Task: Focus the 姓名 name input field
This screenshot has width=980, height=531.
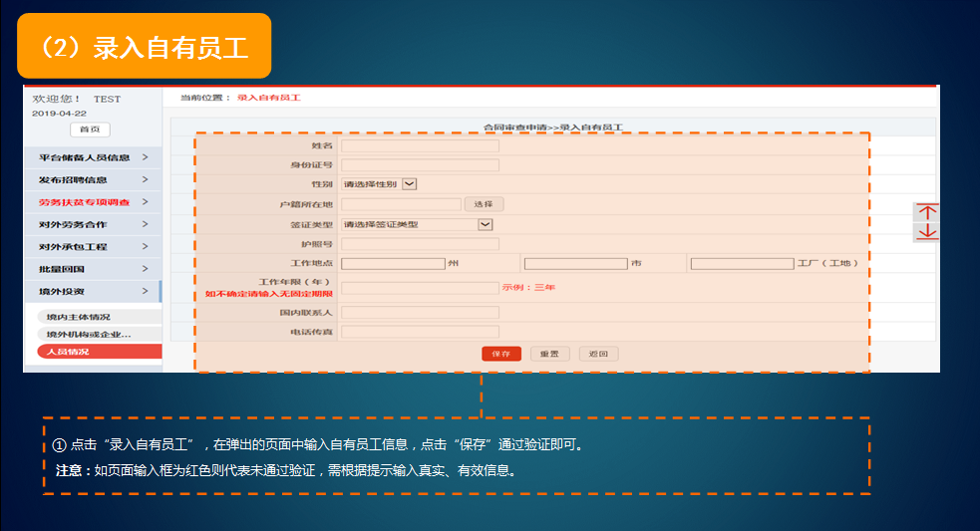Action: click(x=420, y=145)
